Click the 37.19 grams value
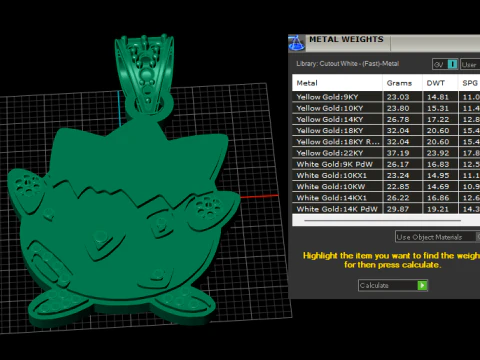This screenshot has height=360, width=480. point(398,153)
